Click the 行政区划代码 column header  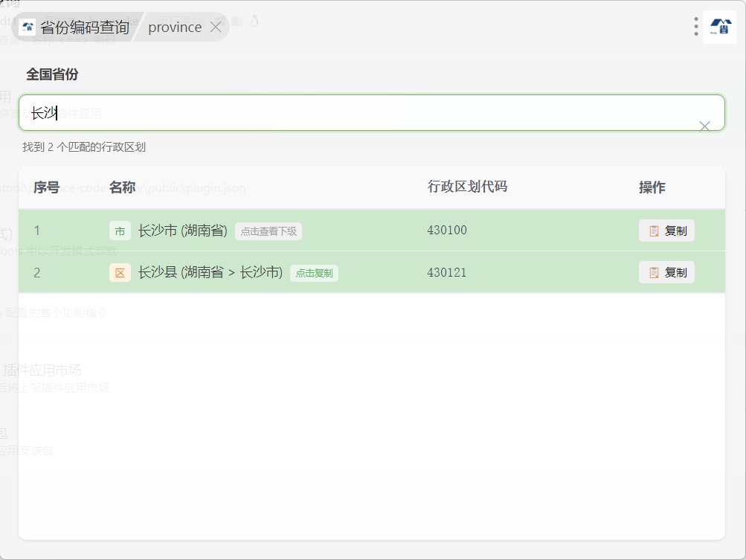point(467,187)
